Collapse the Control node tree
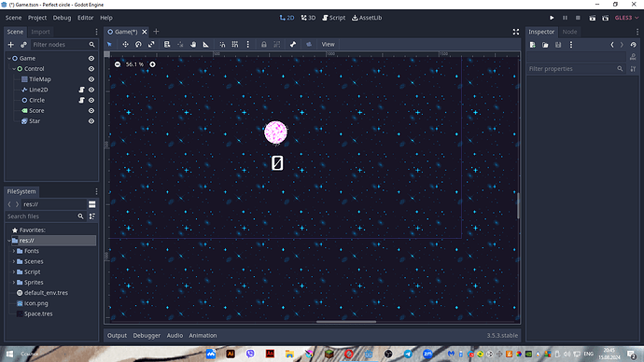Image resolution: width=644 pixels, height=362 pixels. click(14, 69)
